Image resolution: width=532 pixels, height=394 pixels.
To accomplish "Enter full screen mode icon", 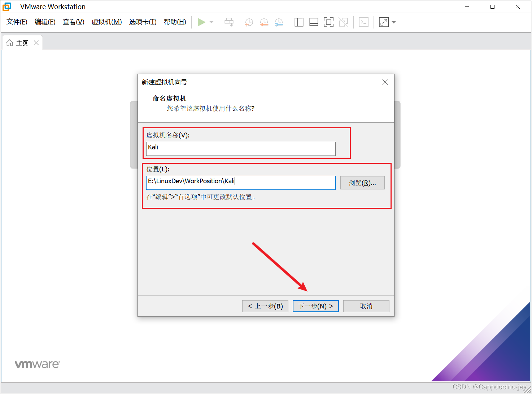I will pyautogui.click(x=328, y=22).
